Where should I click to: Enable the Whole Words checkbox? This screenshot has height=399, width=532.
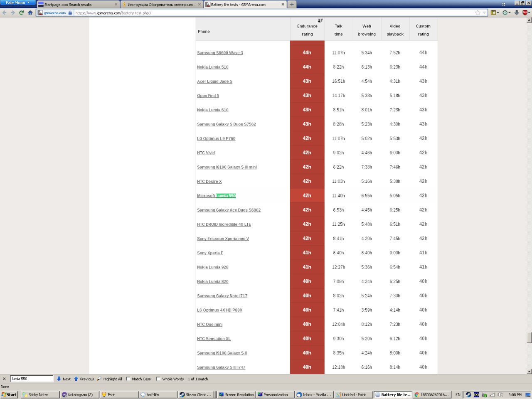click(158, 379)
